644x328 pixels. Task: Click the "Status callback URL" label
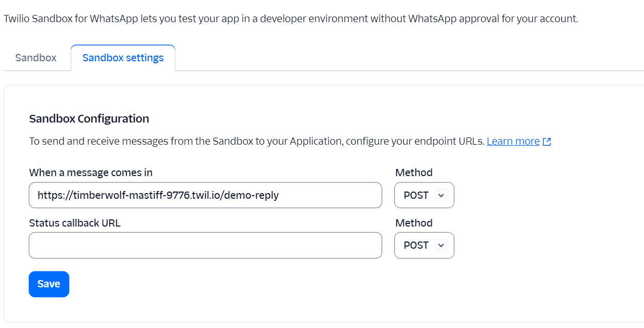tap(75, 223)
